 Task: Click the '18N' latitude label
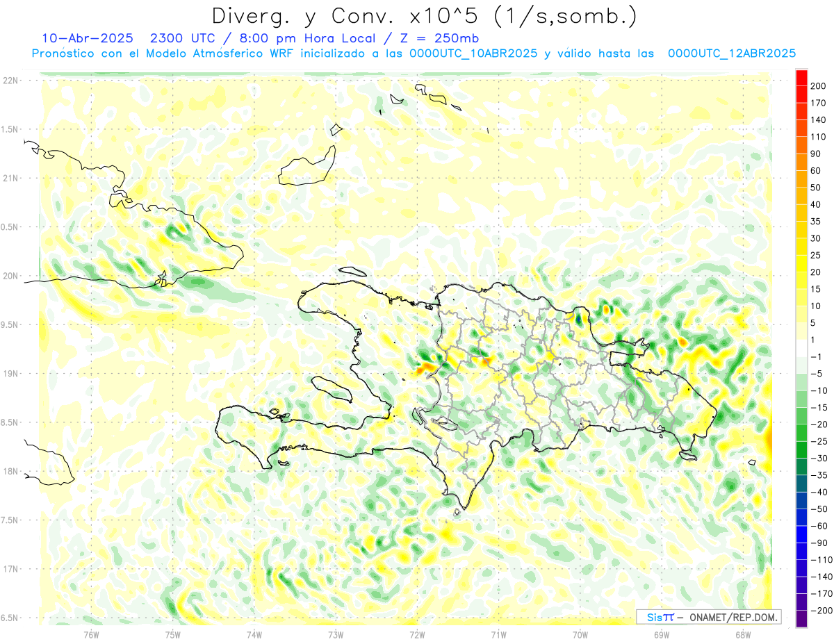pyautogui.click(x=10, y=471)
